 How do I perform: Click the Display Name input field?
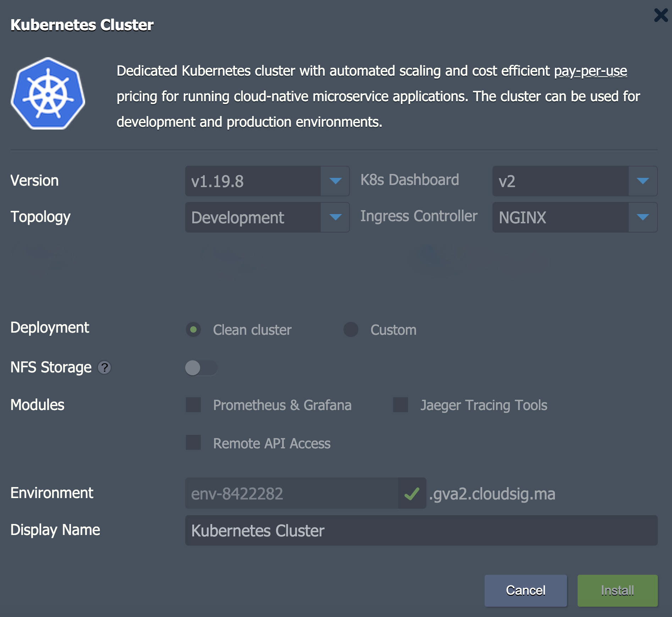(421, 530)
